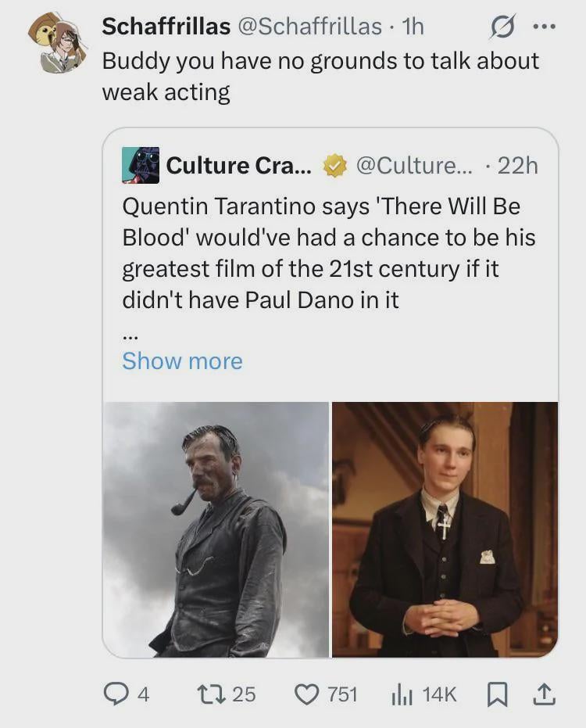Tap the share upload arrow icon
The image size is (586, 728).
point(545,694)
